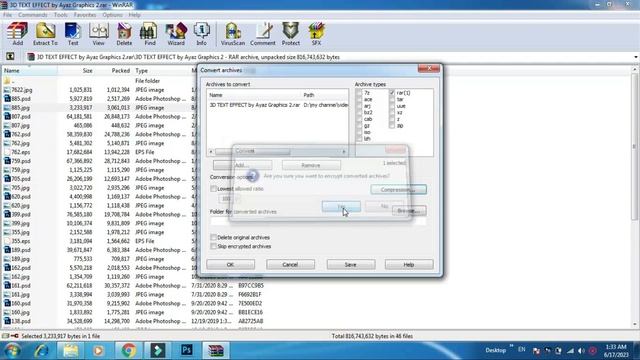This screenshot has width=640, height=360.
Task: Enable Lowest allowed ratio option
Action: coord(213,189)
